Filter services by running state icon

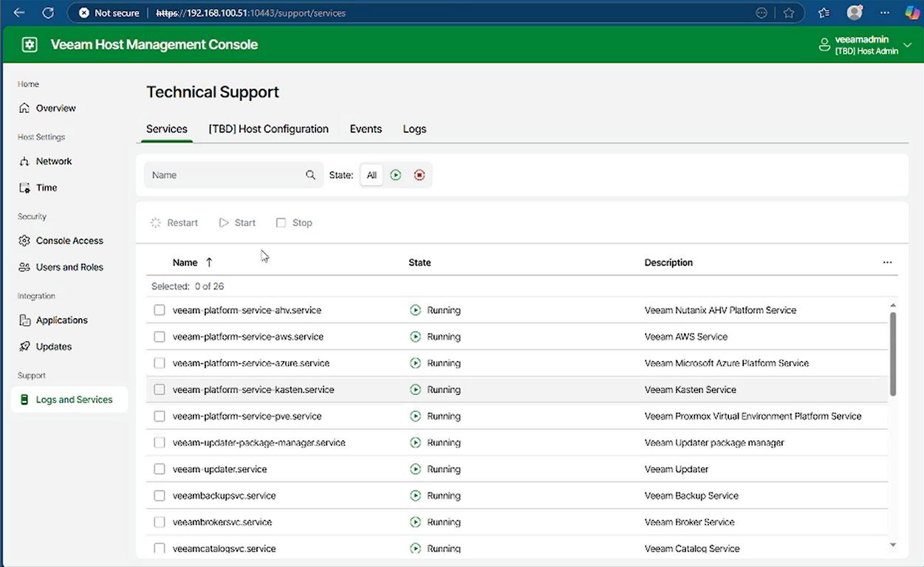click(x=396, y=175)
